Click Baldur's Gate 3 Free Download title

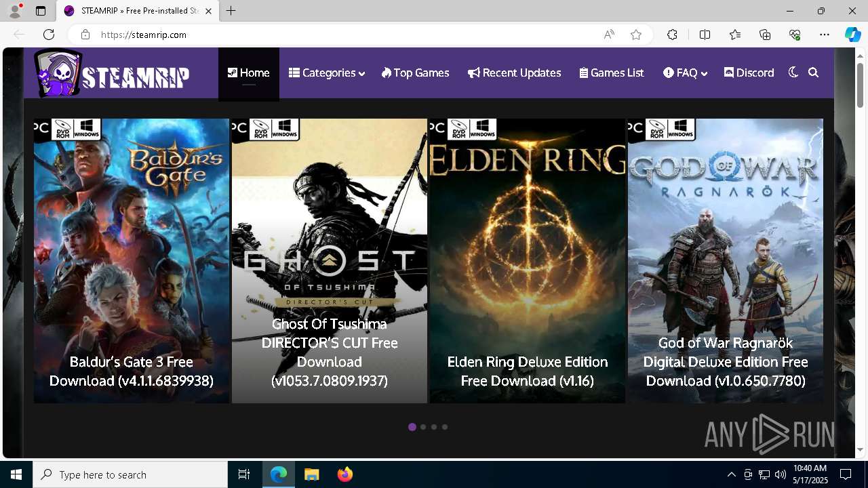pyautogui.click(x=132, y=371)
